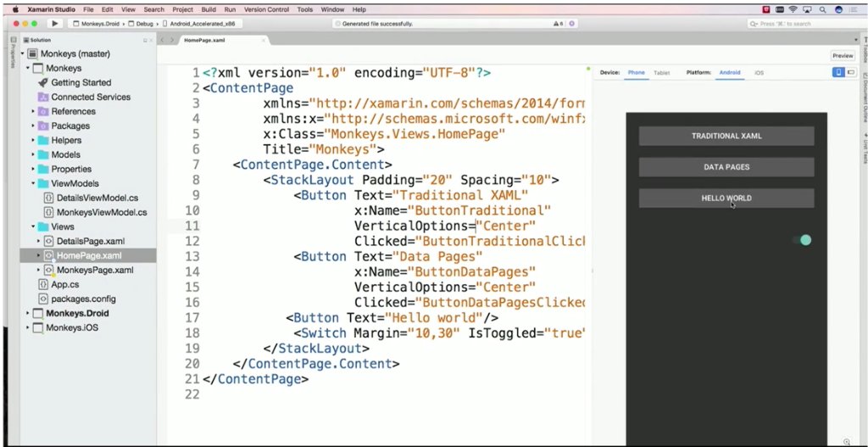Click the purple circle status icon
The width and height of the screenshot is (868, 447).
coord(571,24)
